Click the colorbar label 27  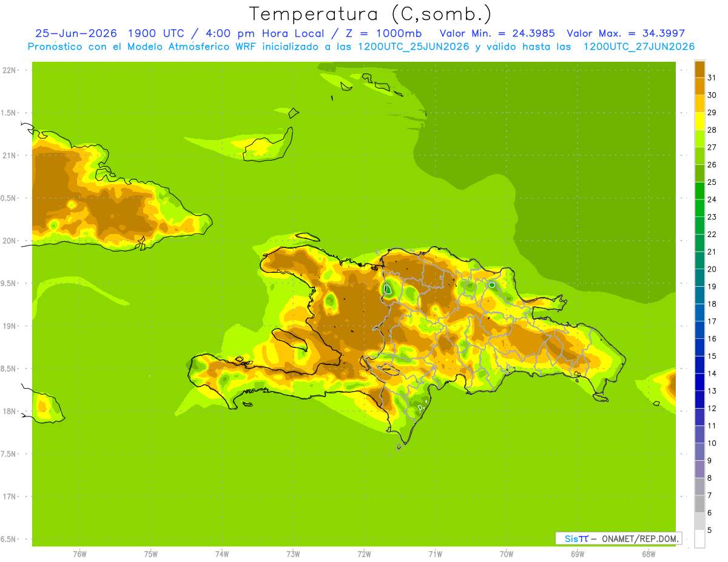point(712,147)
